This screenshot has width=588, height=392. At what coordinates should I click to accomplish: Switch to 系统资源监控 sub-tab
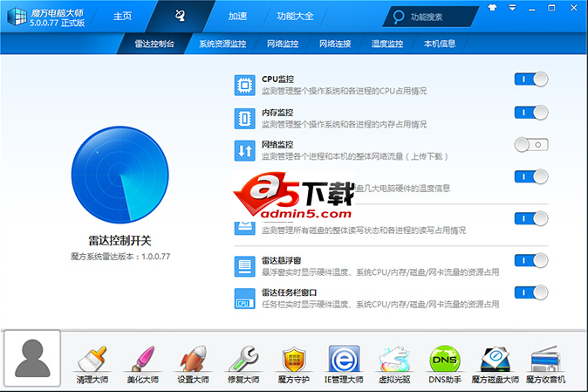coord(222,44)
